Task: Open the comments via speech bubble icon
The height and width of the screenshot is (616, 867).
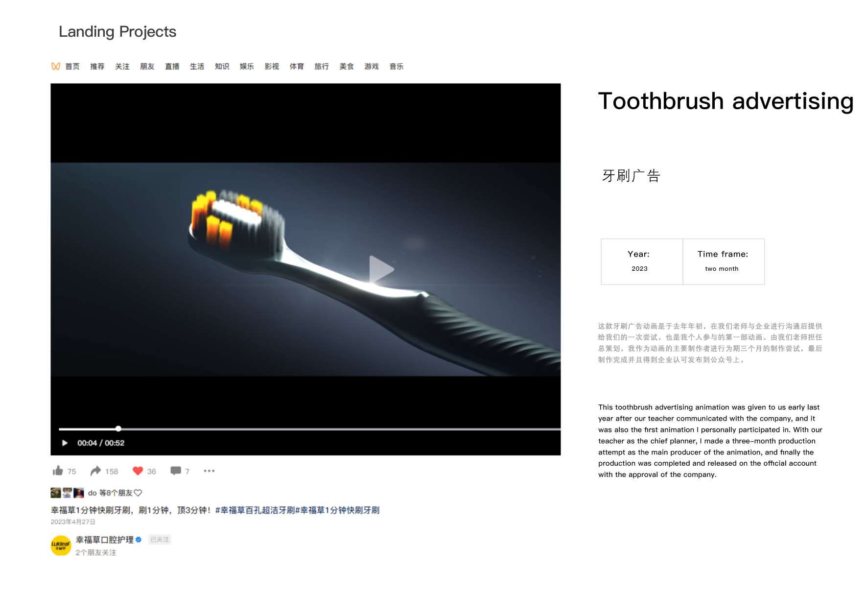Action: 176,471
